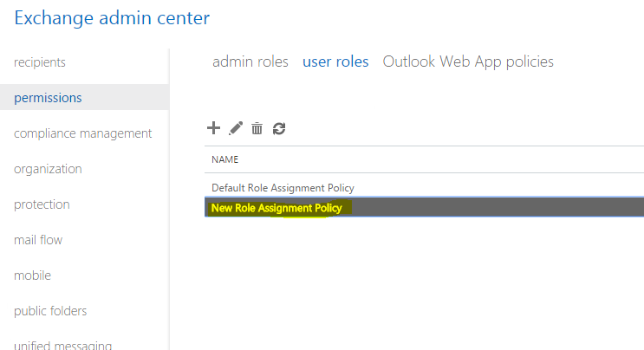Click the delete trash can icon
This screenshot has height=350, width=644.
257,128
